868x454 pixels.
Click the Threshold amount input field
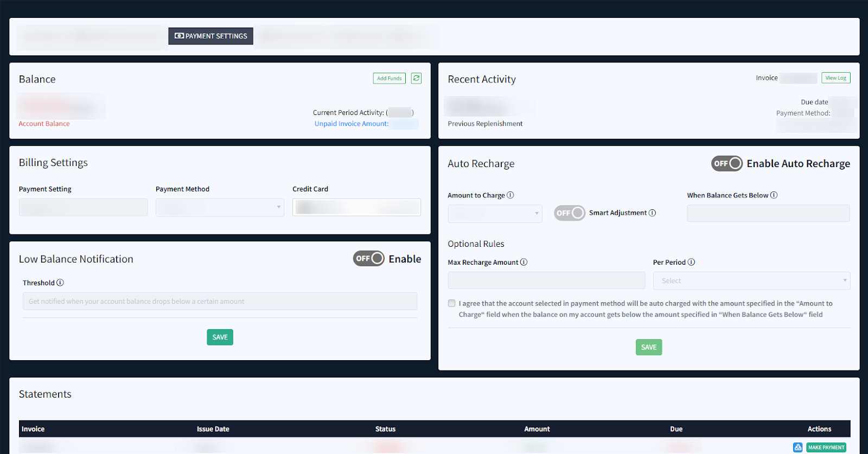click(x=220, y=302)
